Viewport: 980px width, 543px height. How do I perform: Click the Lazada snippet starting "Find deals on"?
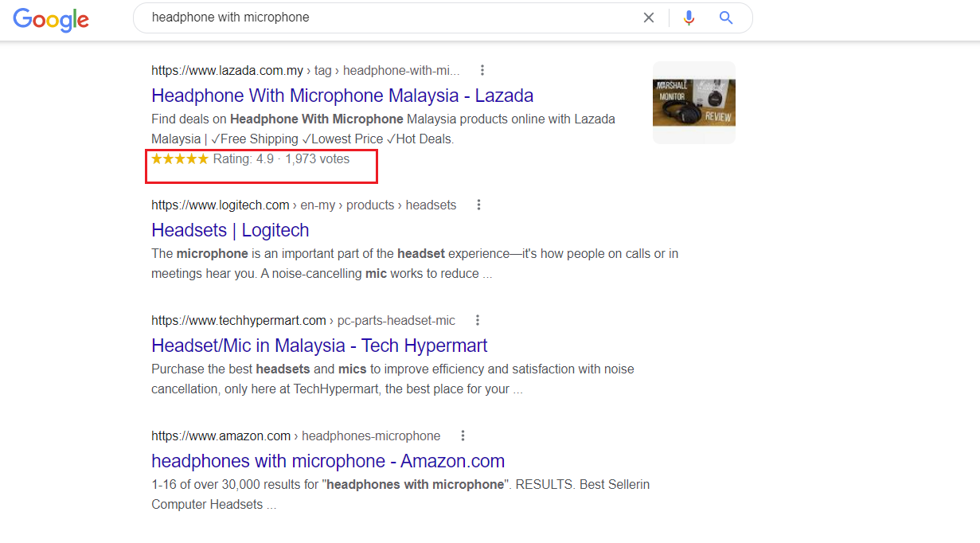click(x=384, y=129)
